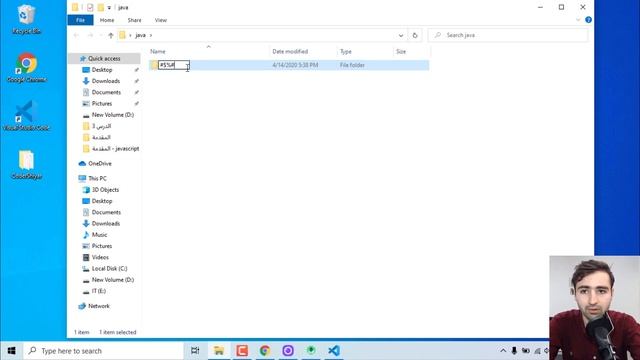Click the Forward navigation arrow

[90, 36]
